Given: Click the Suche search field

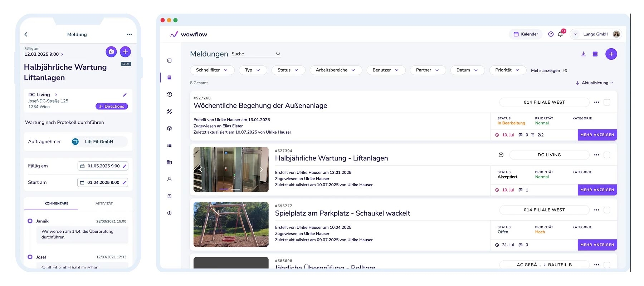Looking at the screenshot, I should [x=253, y=54].
